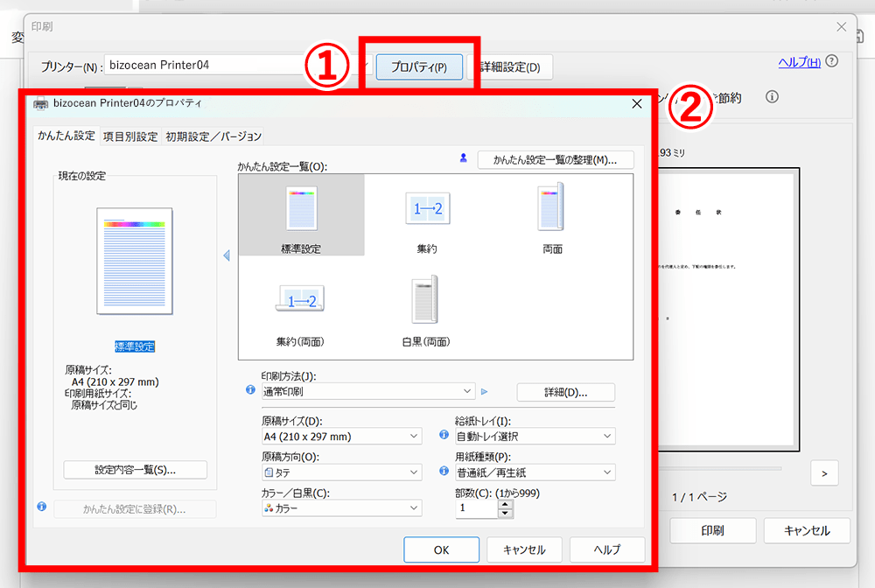Click the info icon near 節約 in Print dialog
Screen dimensions: 875x588
point(773,97)
